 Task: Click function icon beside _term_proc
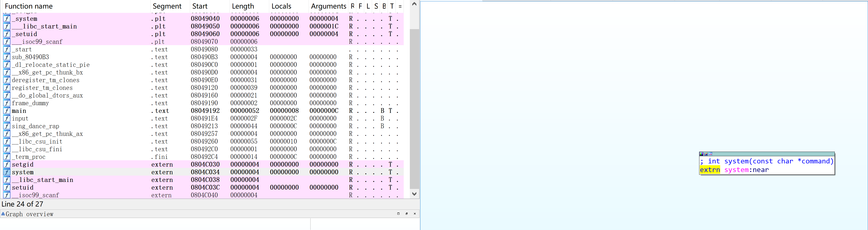(x=7, y=157)
